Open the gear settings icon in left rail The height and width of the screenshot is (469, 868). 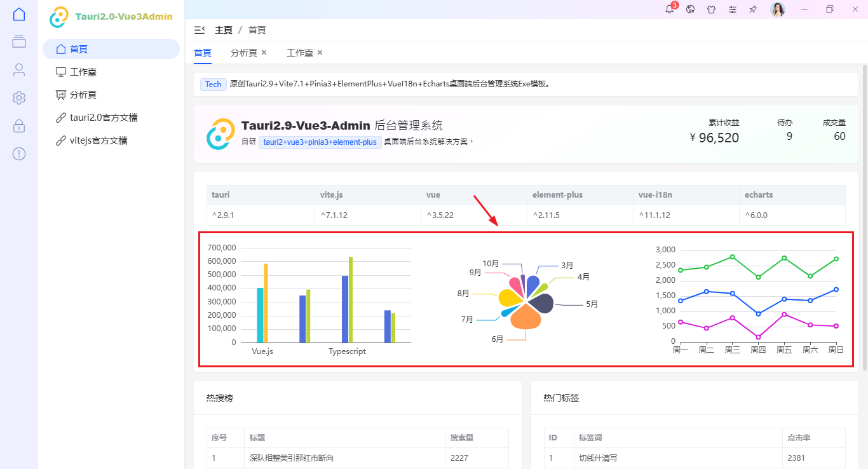point(19,97)
